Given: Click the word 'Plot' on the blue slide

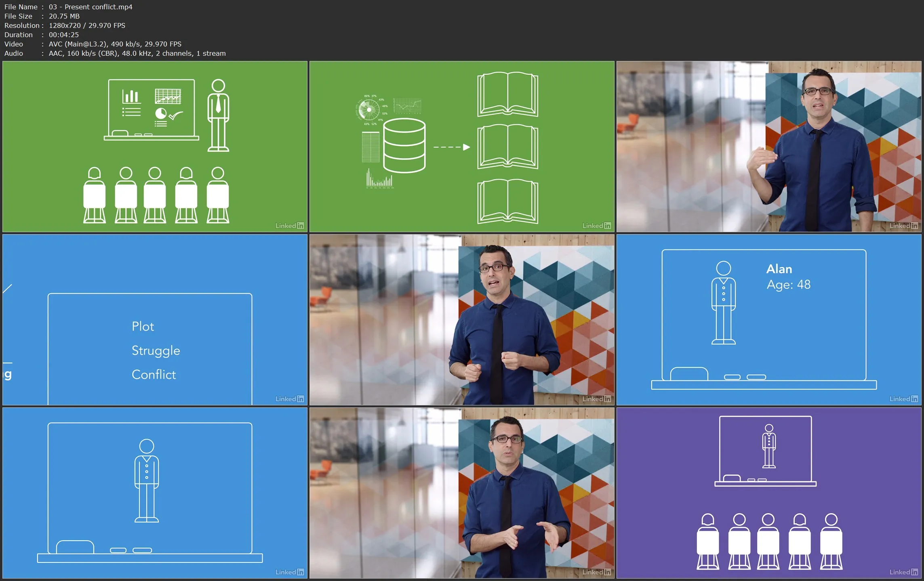Looking at the screenshot, I should coord(143,326).
